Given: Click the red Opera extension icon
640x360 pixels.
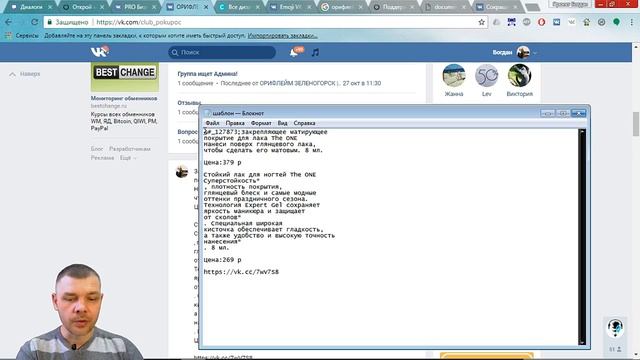Looking at the screenshot, I should 541,22.
